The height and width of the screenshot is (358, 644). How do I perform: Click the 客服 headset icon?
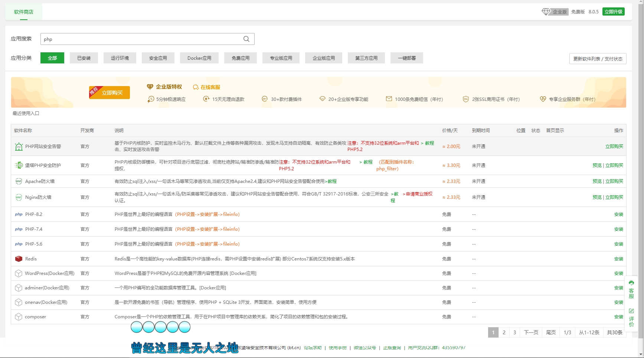point(631,283)
